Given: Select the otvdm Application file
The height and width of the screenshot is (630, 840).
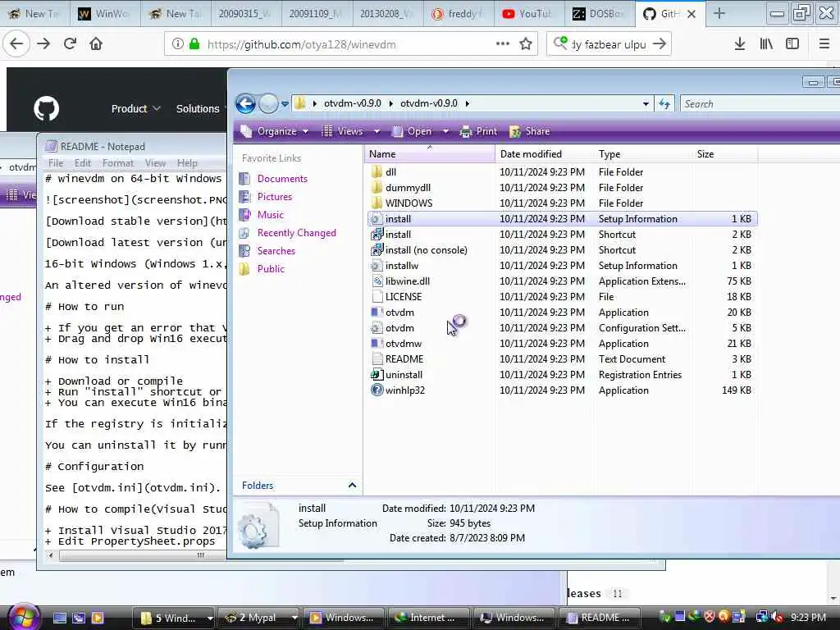Looking at the screenshot, I should (399, 313).
